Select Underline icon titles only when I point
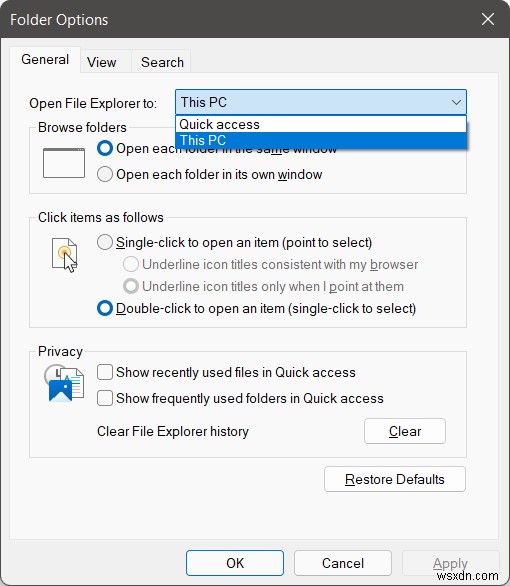The image size is (510, 586). click(x=131, y=286)
